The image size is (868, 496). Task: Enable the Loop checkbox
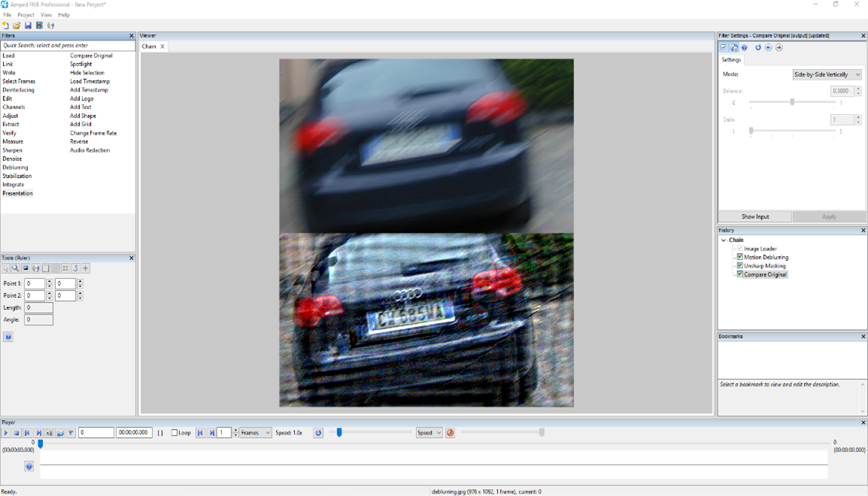pyautogui.click(x=175, y=433)
